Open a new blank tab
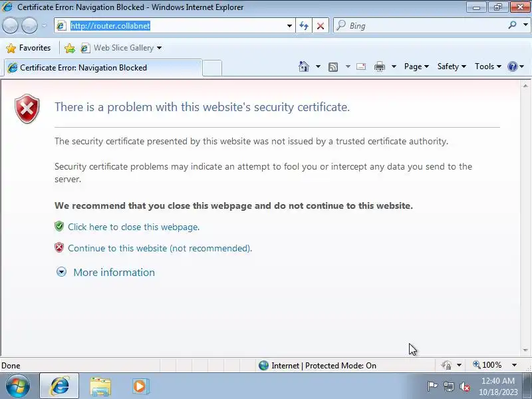This screenshot has width=532, height=399. [x=212, y=68]
